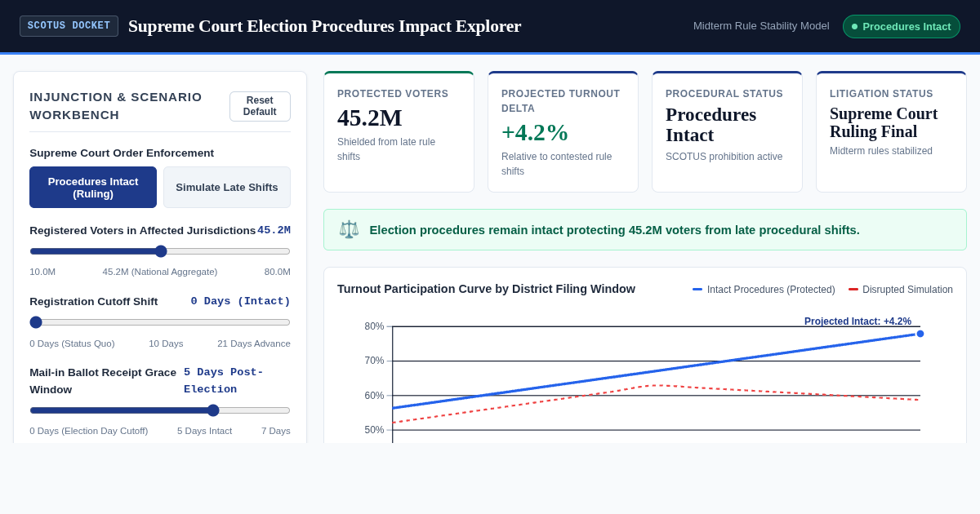Image resolution: width=980 pixels, height=514 pixels.
Task: Click the 10.0M slider minimum label
Action: [42, 272]
